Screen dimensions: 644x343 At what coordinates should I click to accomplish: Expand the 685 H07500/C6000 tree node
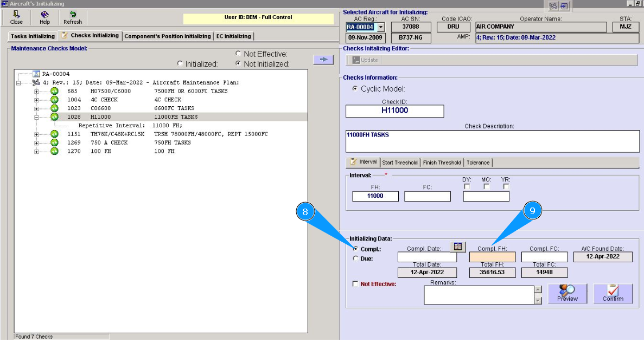[x=36, y=91]
